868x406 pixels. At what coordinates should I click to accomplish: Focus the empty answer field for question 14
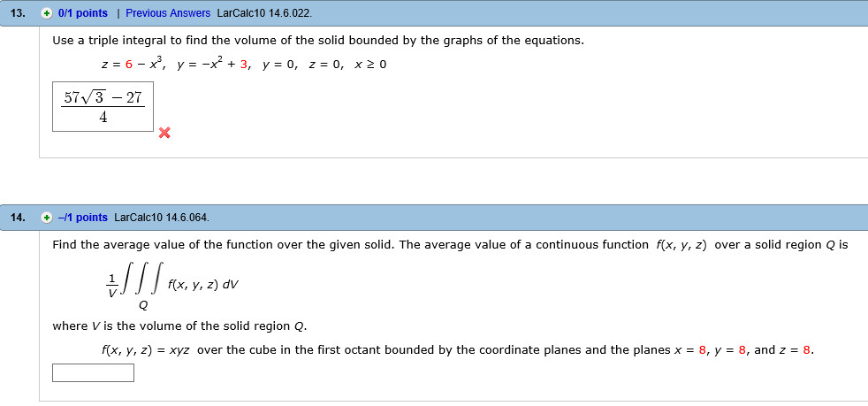[93, 372]
